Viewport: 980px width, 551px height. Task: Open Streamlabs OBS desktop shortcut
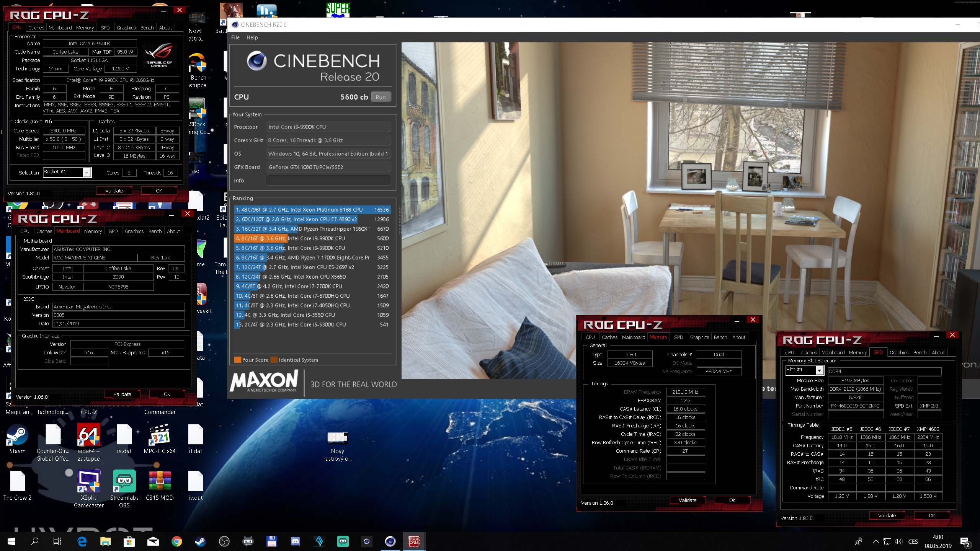click(124, 489)
